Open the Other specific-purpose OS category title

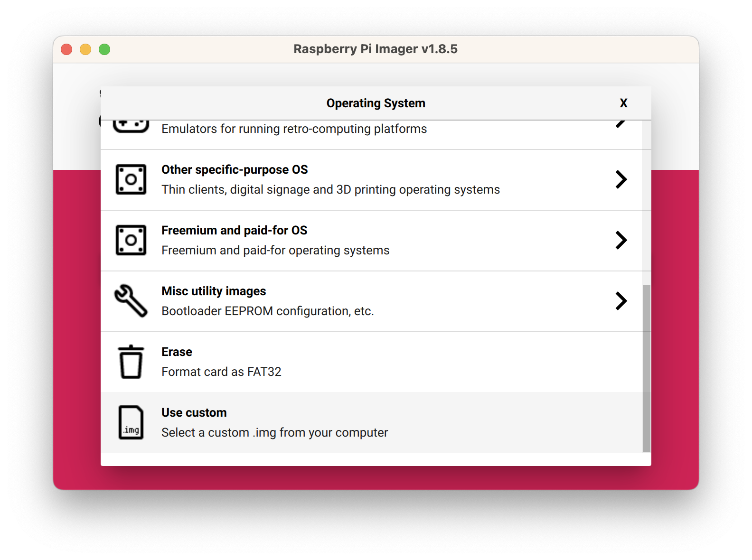point(235,170)
